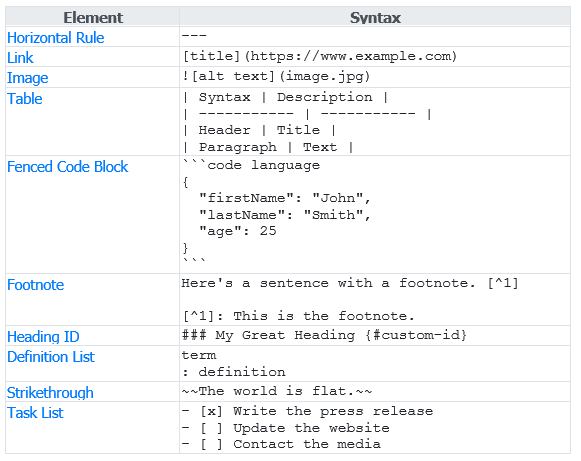
Task: Open the Heading ID link
Action: coord(43,337)
